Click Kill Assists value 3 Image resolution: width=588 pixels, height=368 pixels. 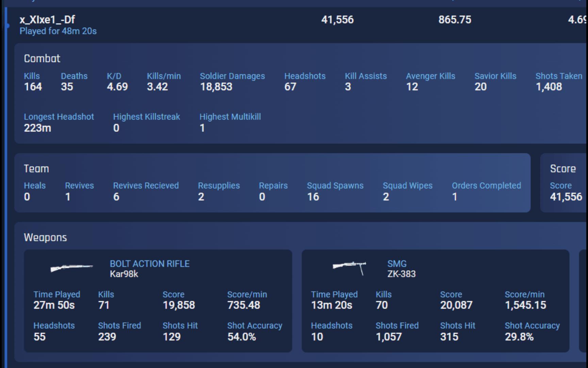point(348,87)
